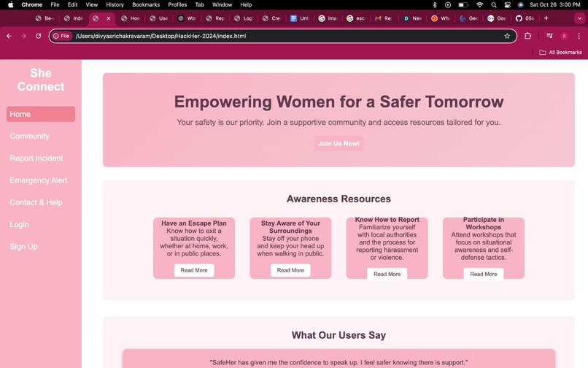Click the File site info chip
This screenshot has width=588, height=368.
click(x=61, y=36)
